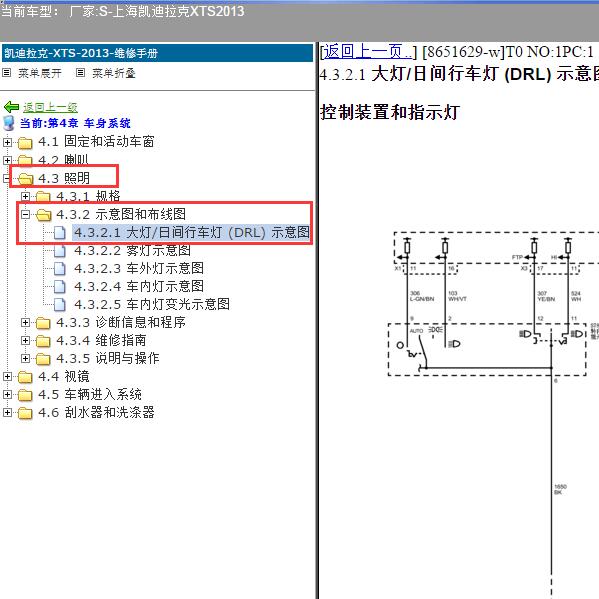
Task: Select the 4.3.5 说明与操作 label
Action: (x=107, y=358)
